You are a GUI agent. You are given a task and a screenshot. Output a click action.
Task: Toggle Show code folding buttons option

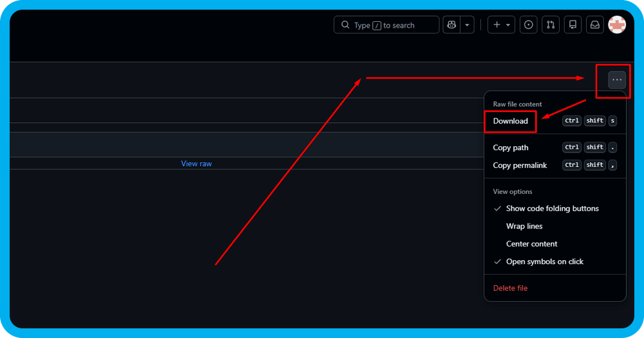(x=555, y=209)
